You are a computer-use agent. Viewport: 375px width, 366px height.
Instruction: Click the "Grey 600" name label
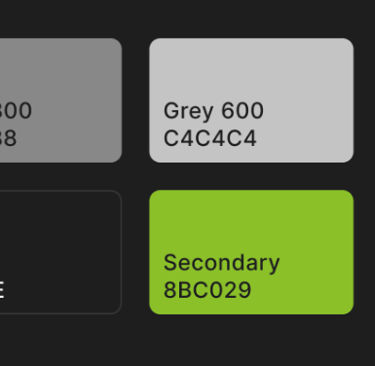214,111
